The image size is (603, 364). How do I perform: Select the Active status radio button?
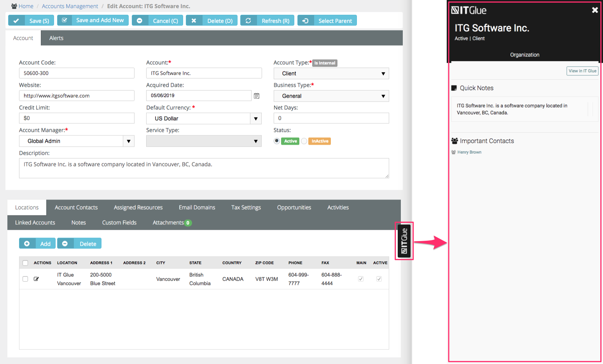point(277,141)
